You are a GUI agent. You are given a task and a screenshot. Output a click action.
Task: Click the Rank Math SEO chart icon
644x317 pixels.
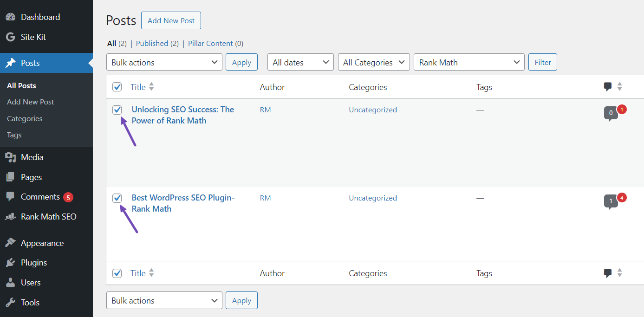[10, 217]
